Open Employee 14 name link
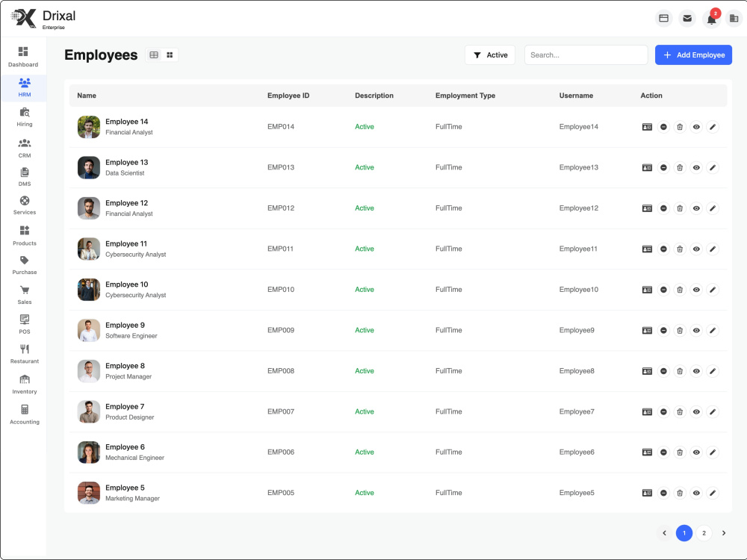The width and height of the screenshot is (747, 560). tap(127, 122)
